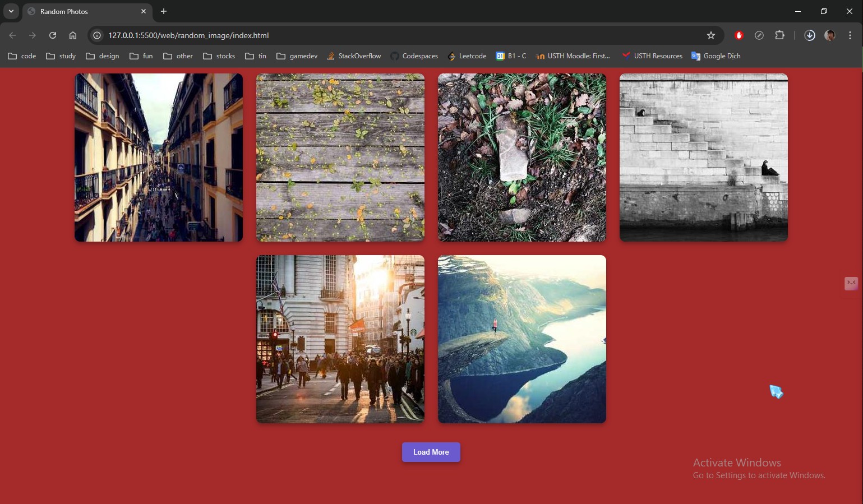Open the Leetcode bookmark
Screen dimensions: 863x504
(467, 56)
